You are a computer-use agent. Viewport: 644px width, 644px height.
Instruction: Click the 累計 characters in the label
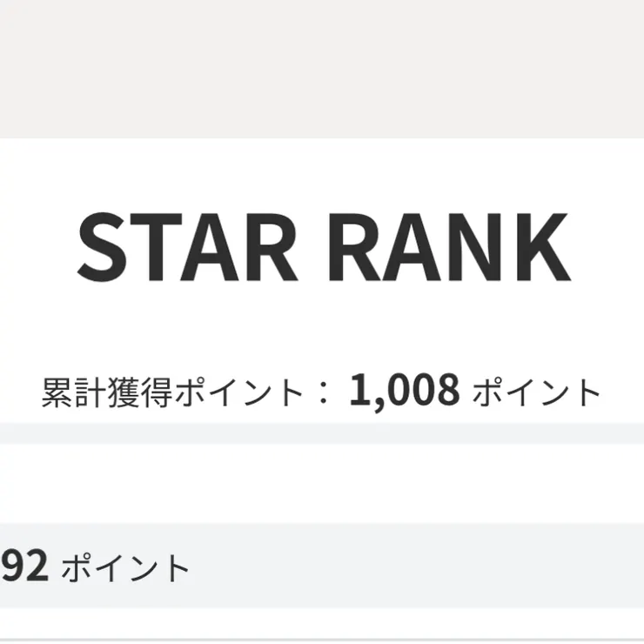point(71,393)
